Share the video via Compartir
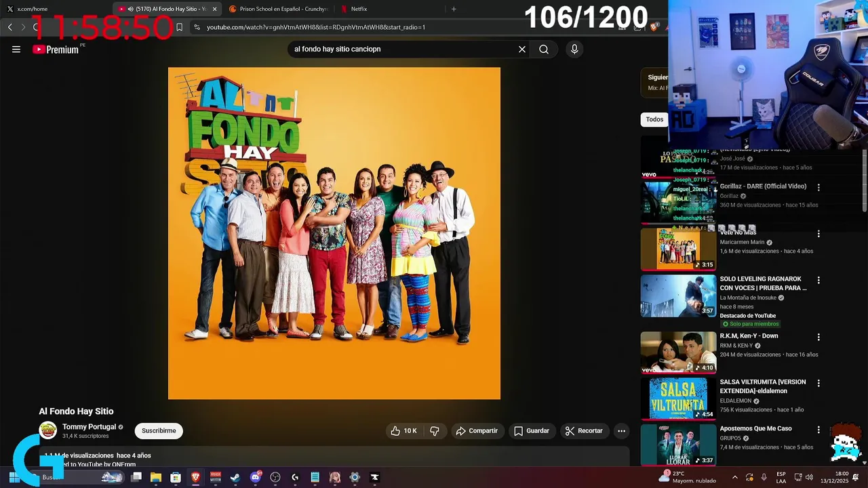The height and width of the screenshot is (488, 868). click(x=477, y=430)
